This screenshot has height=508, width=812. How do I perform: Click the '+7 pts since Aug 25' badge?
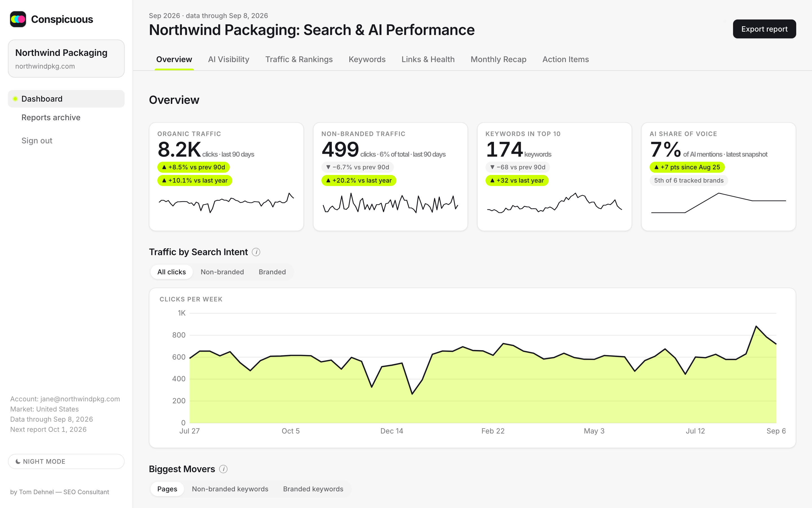click(x=687, y=167)
